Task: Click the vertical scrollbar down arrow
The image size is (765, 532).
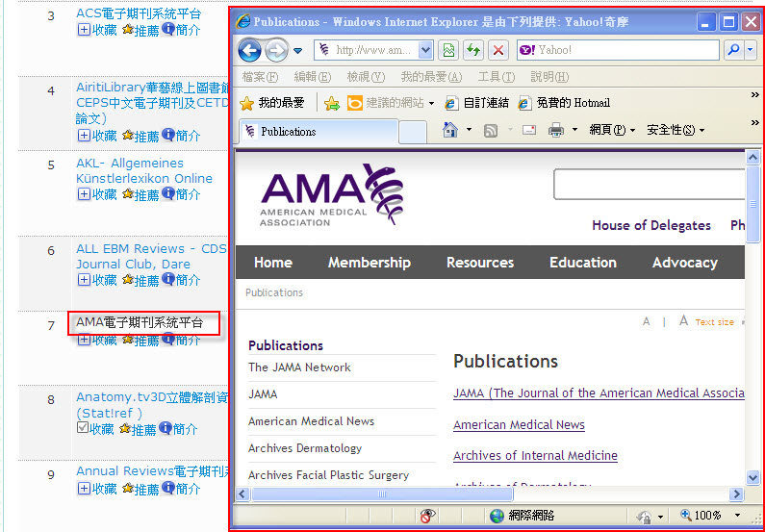Action: pyautogui.click(x=752, y=477)
